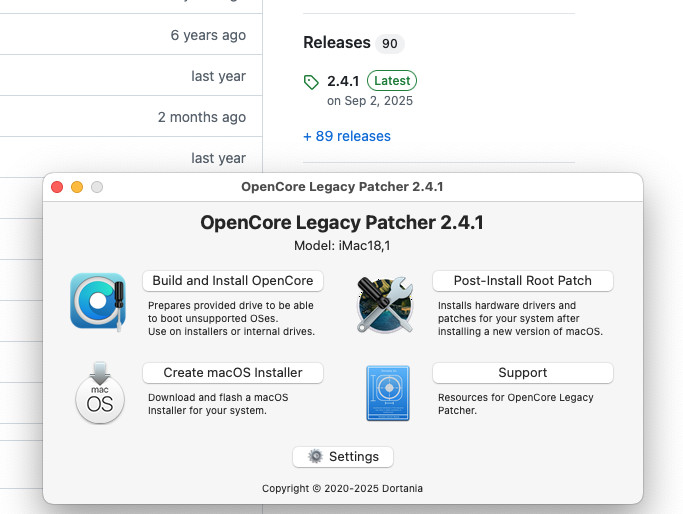Open the + 89 releases link
This screenshot has width=683, height=514.
click(347, 136)
